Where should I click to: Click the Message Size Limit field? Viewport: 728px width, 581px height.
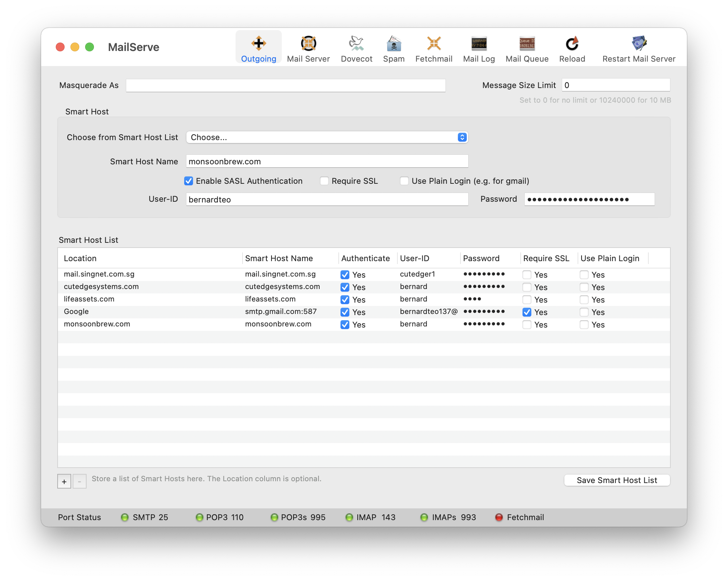click(615, 85)
